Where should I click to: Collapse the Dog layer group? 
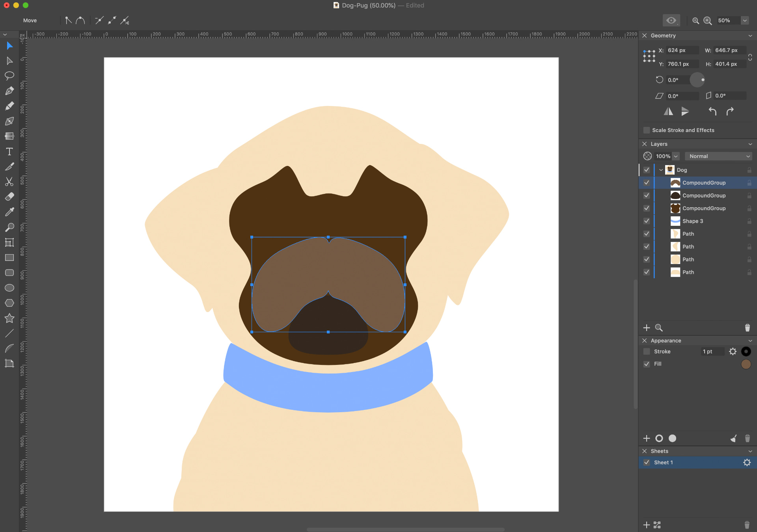pyautogui.click(x=661, y=170)
